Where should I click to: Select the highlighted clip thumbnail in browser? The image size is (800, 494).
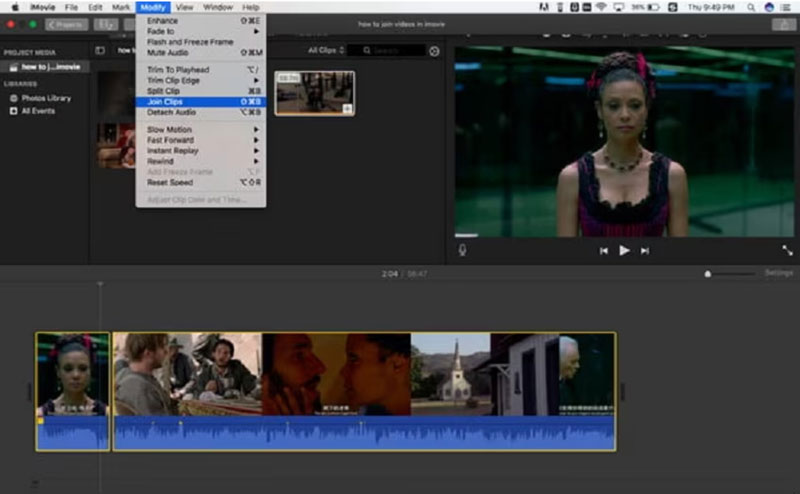(314, 93)
